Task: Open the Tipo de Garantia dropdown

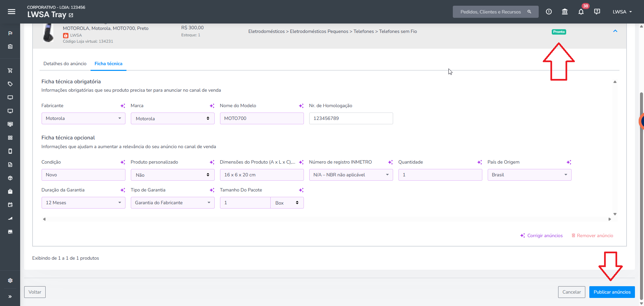Action: (x=172, y=203)
